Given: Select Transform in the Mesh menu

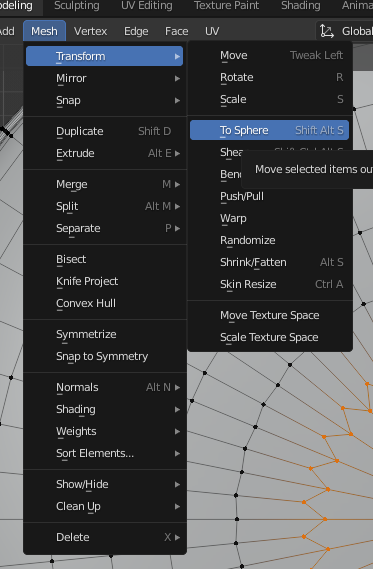Looking at the screenshot, I should [x=104, y=56].
